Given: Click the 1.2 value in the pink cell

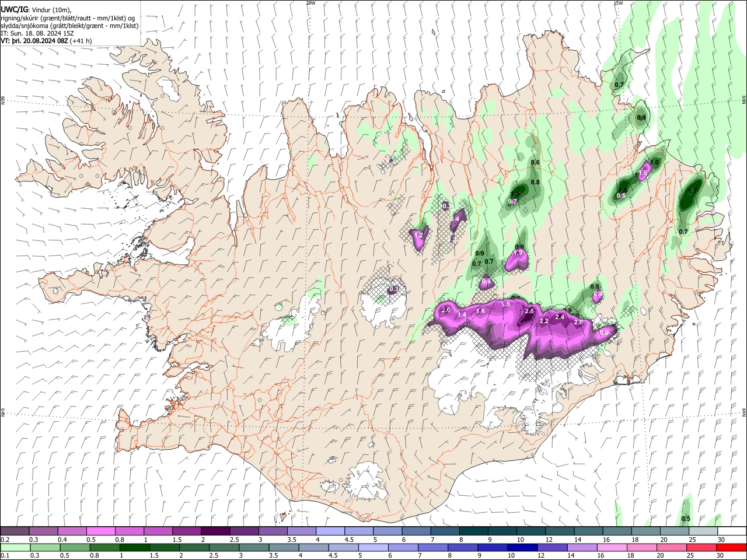Looking at the screenshot, I should (418, 235).
